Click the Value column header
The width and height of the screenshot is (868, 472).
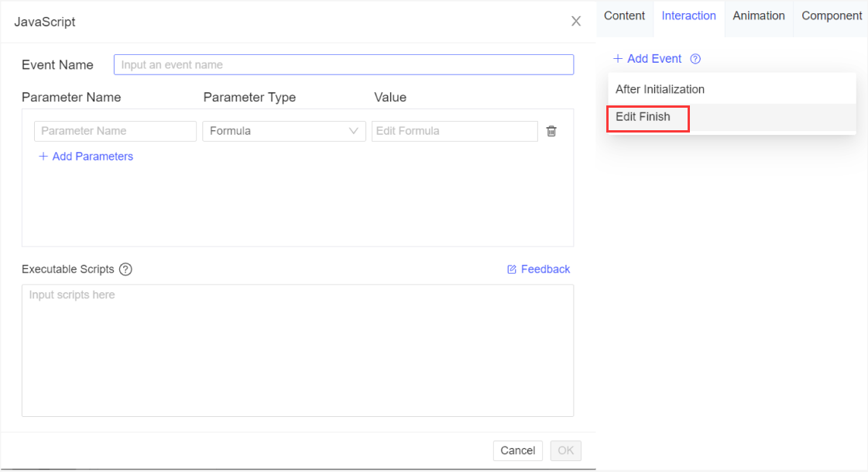click(390, 98)
